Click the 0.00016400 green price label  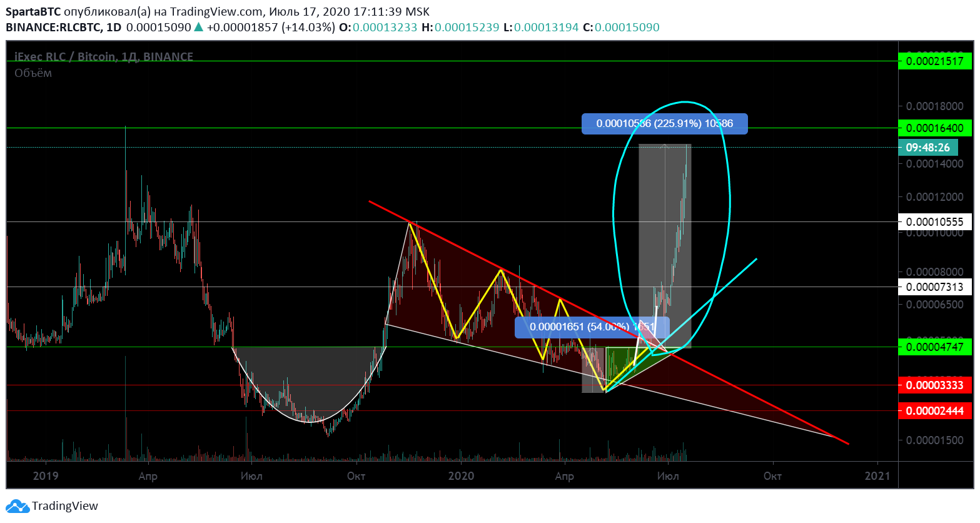click(934, 128)
